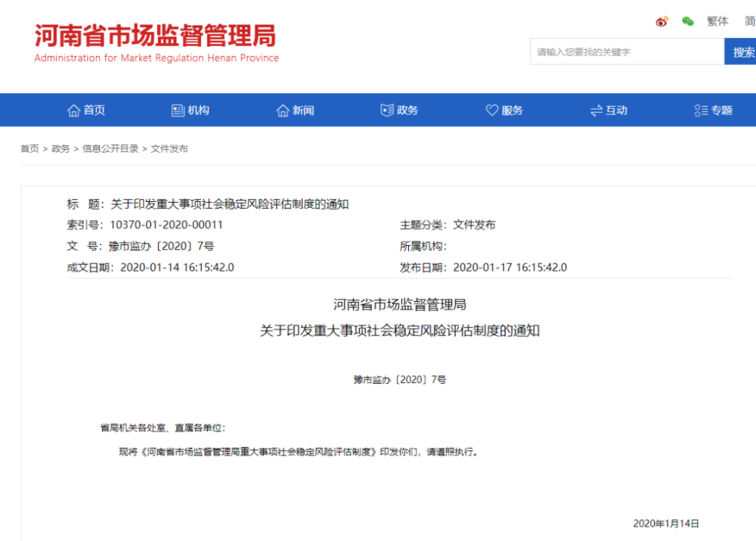
Task: Click the 首页 breadcrumb link
Action: click(29, 148)
